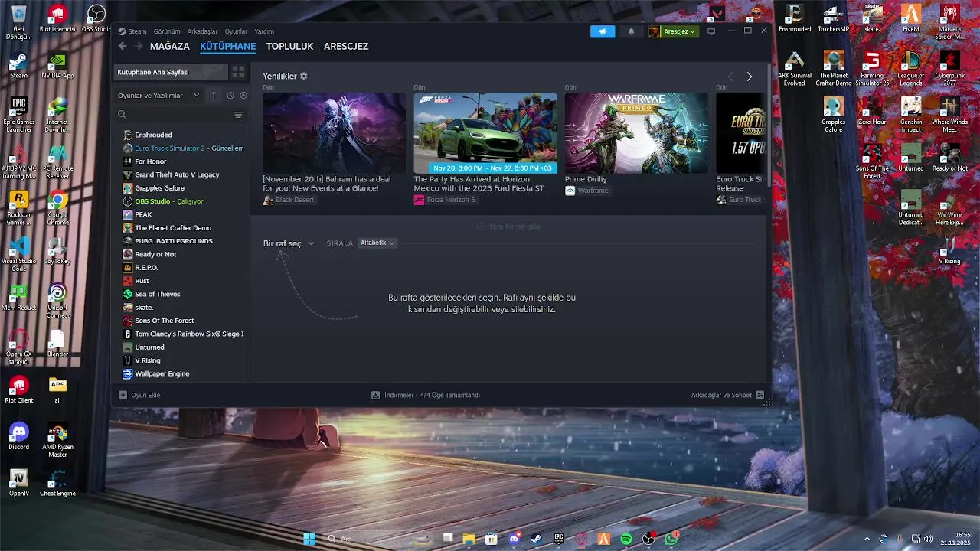Open the Alfabetik sort dropdown
This screenshot has height=551, width=980.
[x=377, y=243]
